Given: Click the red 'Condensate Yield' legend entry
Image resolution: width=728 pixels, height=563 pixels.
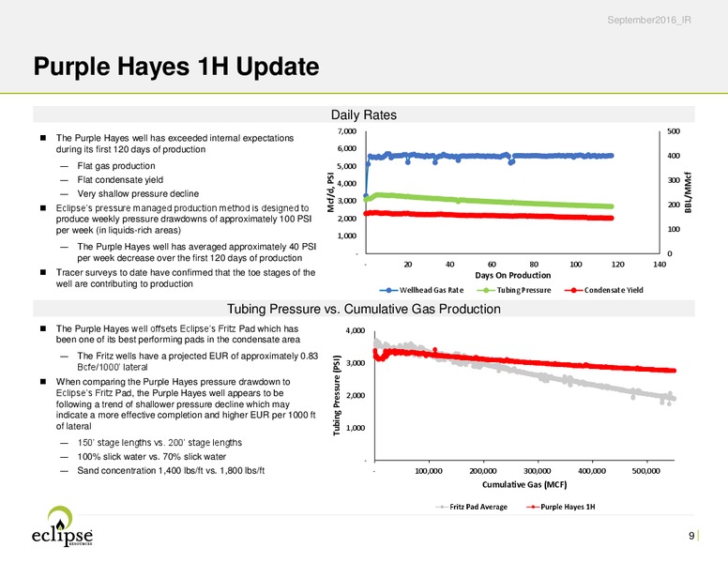Looking at the screenshot, I should coord(603,290).
